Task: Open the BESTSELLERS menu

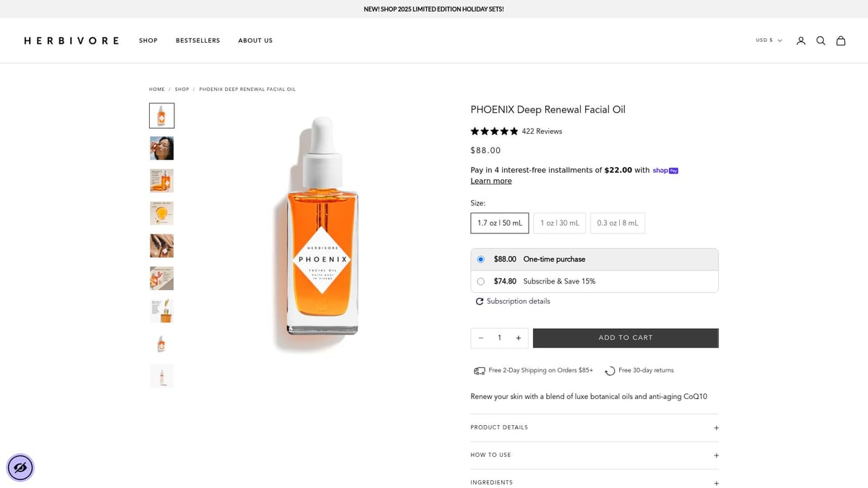Action: coord(197,40)
